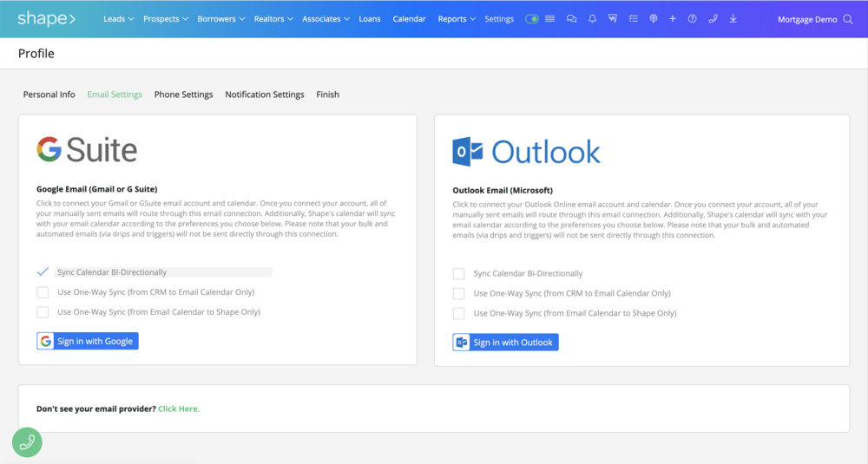Click the G Suite logo

pyautogui.click(x=87, y=149)
